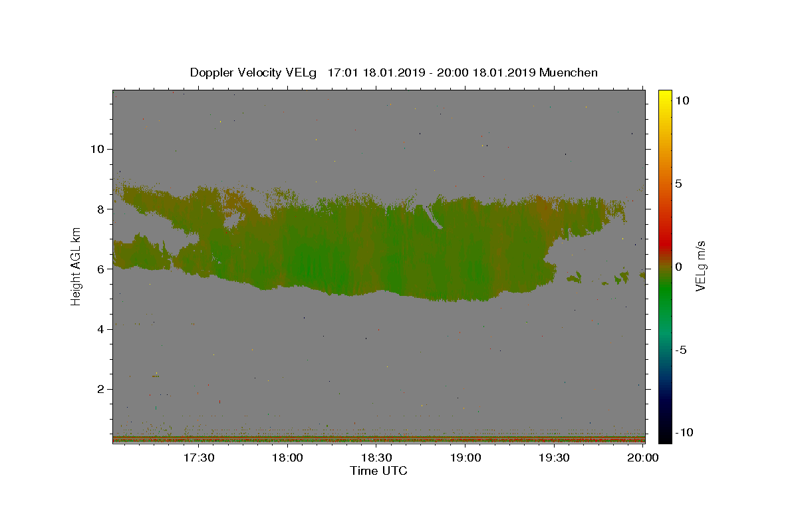This screenshot has height=532, width=798.
Task: Click the '18:00' time axis label
Action: click(288, 458)
